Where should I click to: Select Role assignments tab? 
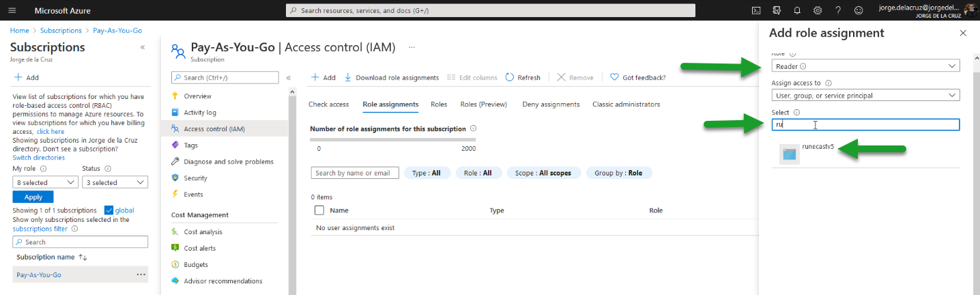[x=390, y=104]
